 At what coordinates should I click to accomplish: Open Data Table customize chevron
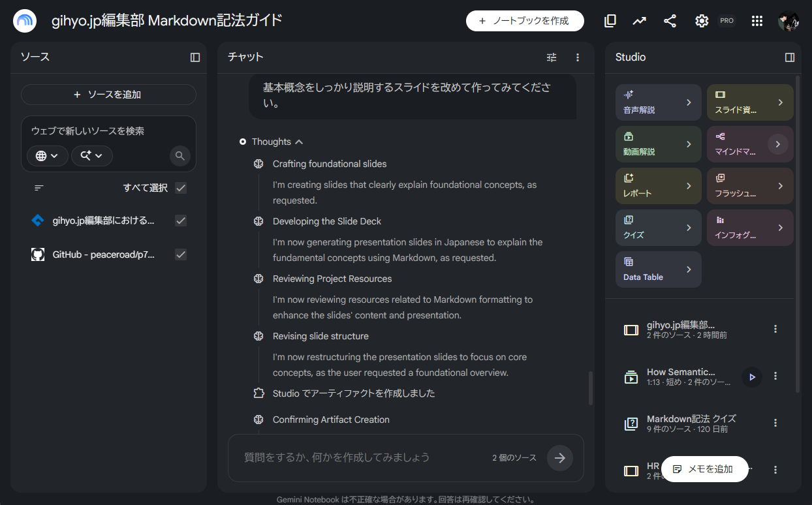coord(689,269)
